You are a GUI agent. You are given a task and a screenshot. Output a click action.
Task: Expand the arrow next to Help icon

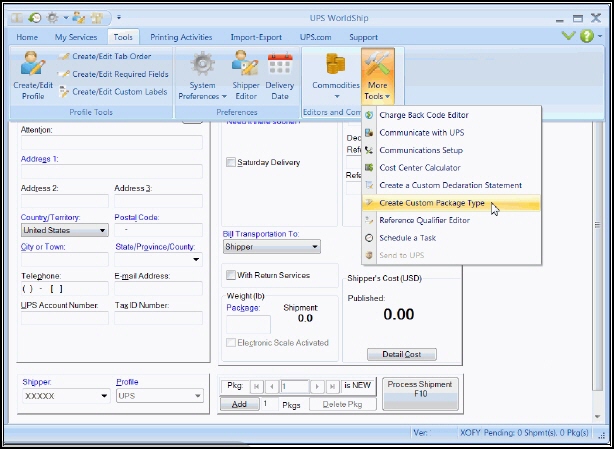[600, 37]
